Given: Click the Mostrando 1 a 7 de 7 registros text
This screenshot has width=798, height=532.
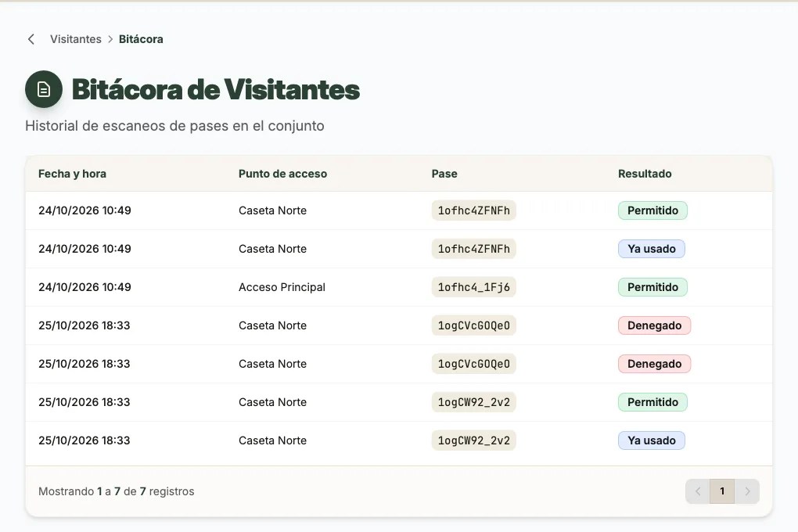Looking at the screenshot, I should [117, 491].
